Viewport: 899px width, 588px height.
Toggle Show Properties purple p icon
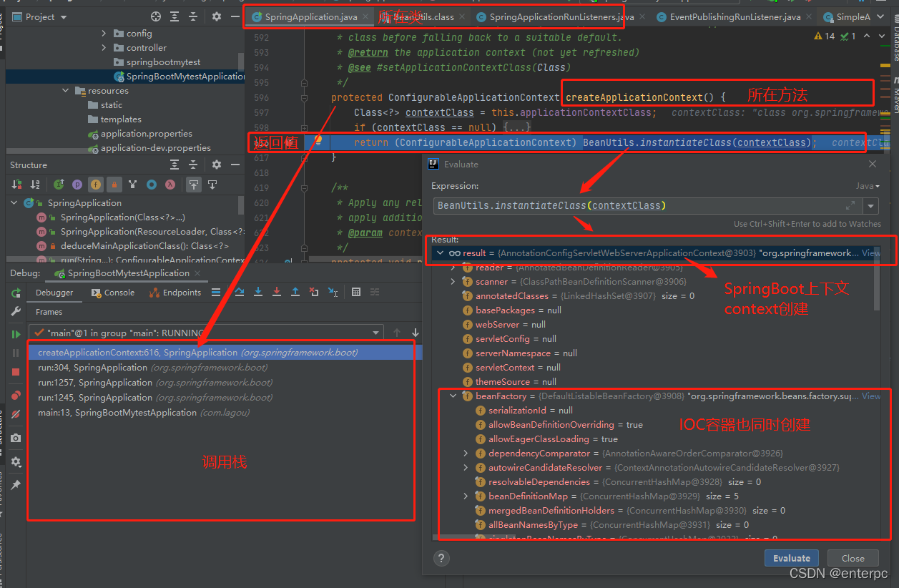coord(77,185)
